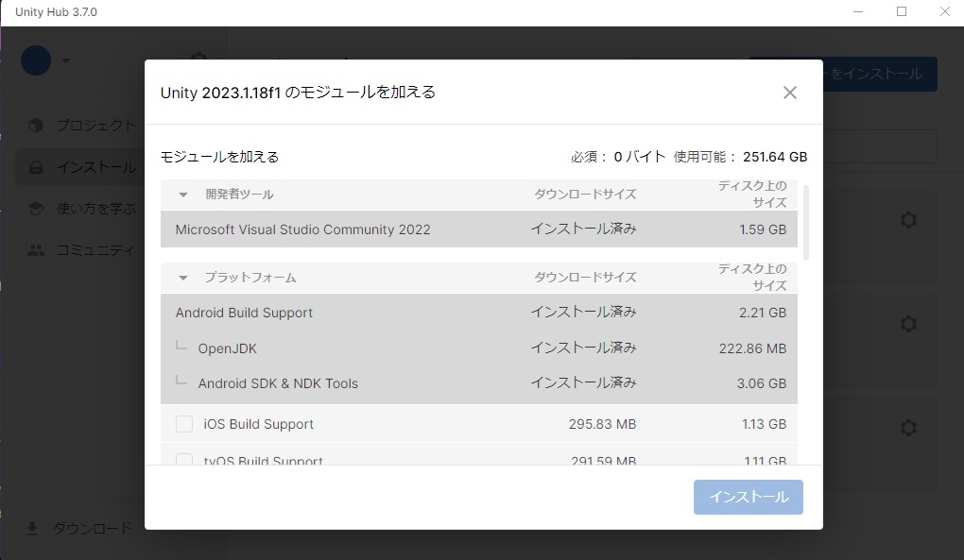This screenshot has width=964, height=560.
Task: Open settings gear for the third installed editor
Action: click(x=908, y=428)
